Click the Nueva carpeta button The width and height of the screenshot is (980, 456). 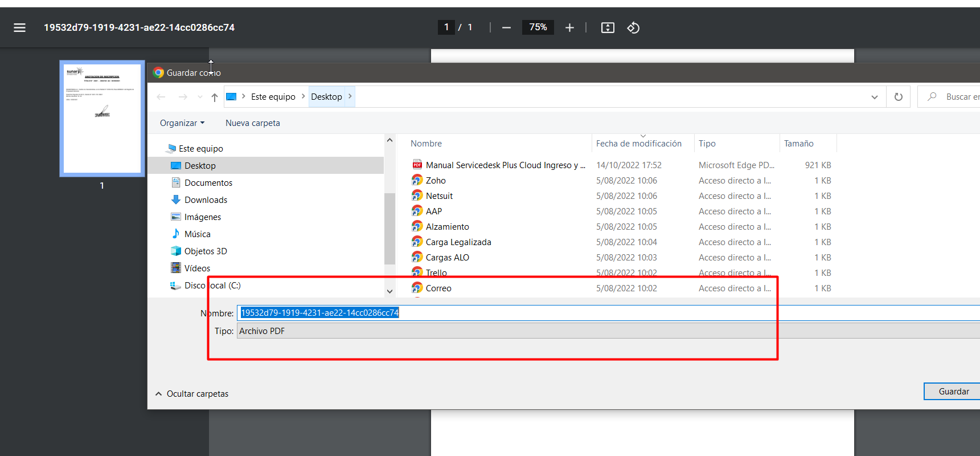(252, 123)
